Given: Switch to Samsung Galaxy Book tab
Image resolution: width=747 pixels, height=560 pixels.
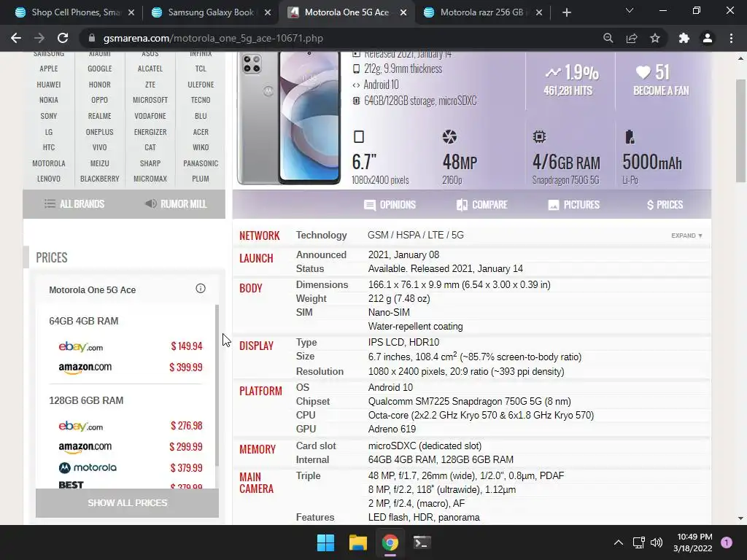Looking at the screenshot, I should click(211, 12).
